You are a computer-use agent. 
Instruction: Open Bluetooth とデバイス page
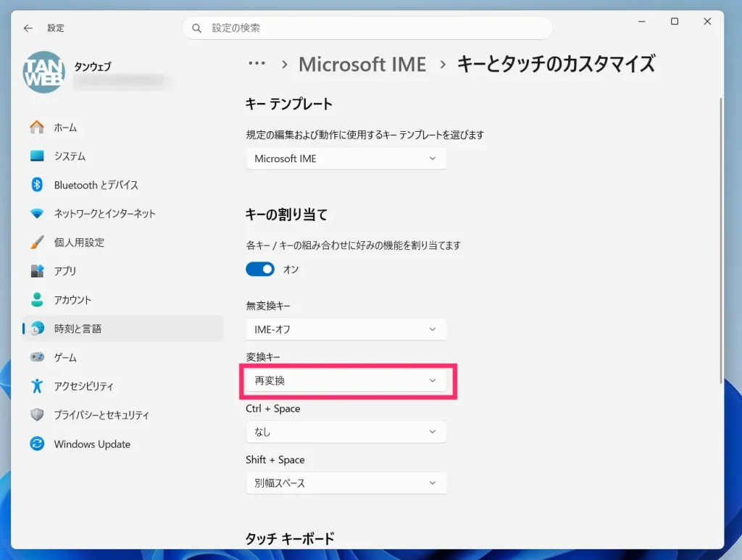122,185
